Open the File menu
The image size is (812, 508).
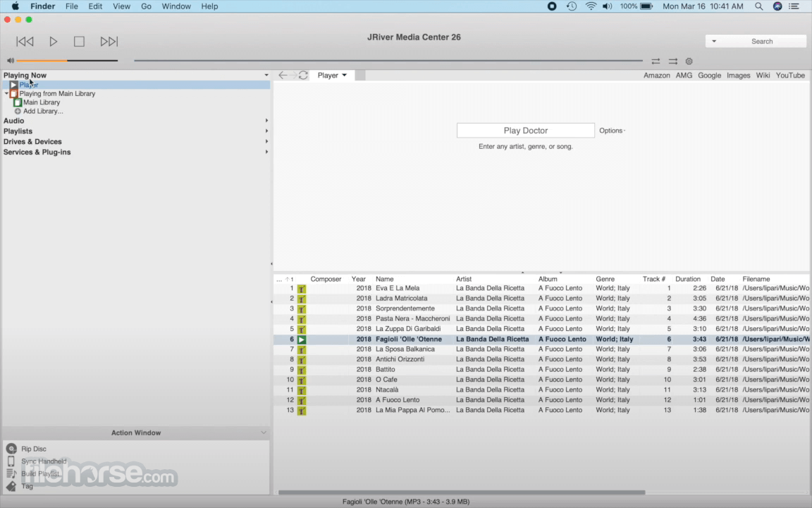pos(71,6)
